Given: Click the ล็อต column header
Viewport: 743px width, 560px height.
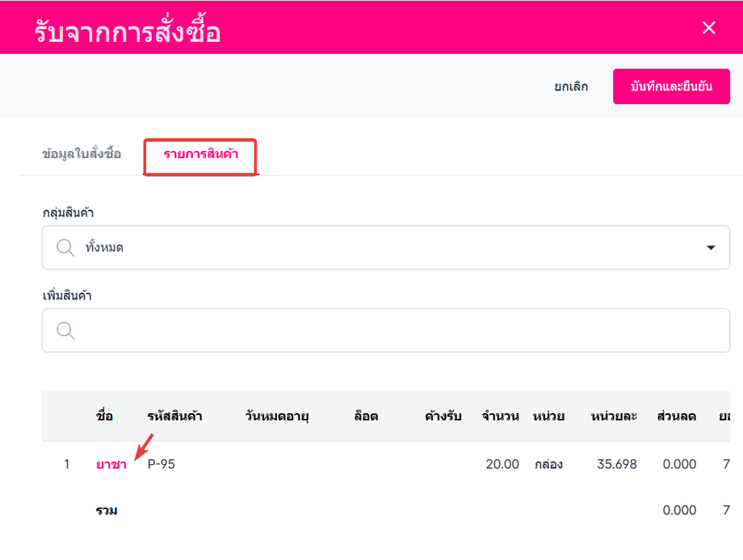Looking at the screenshot, I should 366,416.
